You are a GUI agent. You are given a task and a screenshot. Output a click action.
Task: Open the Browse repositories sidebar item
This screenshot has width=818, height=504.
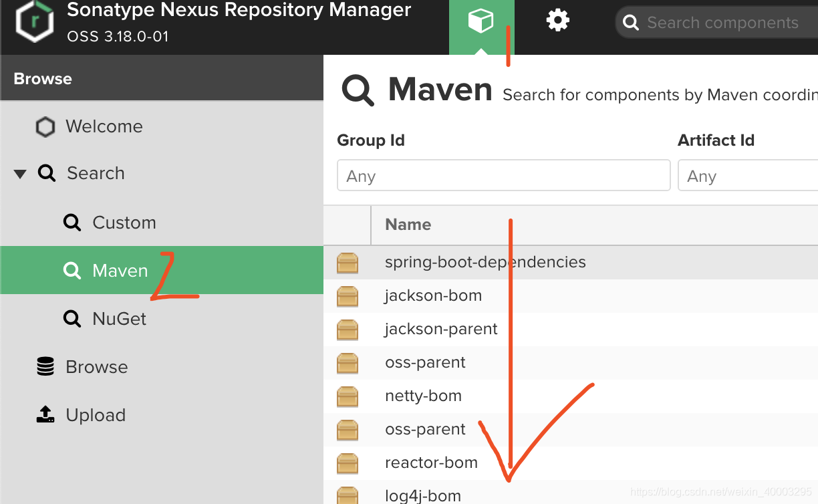pyautogui.click(x=96, y=367)
